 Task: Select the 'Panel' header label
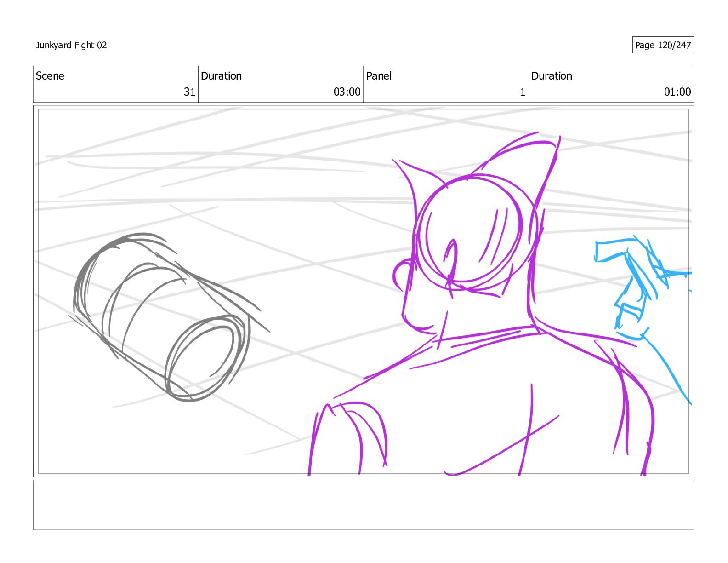[379, 76]
